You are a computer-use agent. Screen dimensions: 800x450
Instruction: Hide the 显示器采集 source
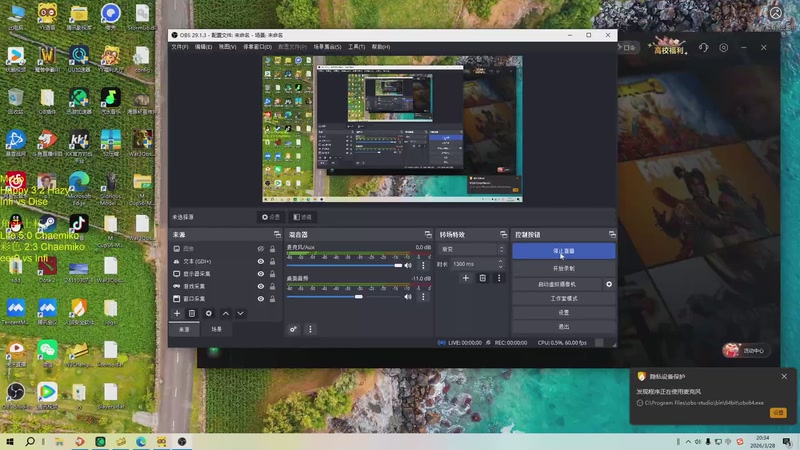pyautogui.click(x=261, y=273)
